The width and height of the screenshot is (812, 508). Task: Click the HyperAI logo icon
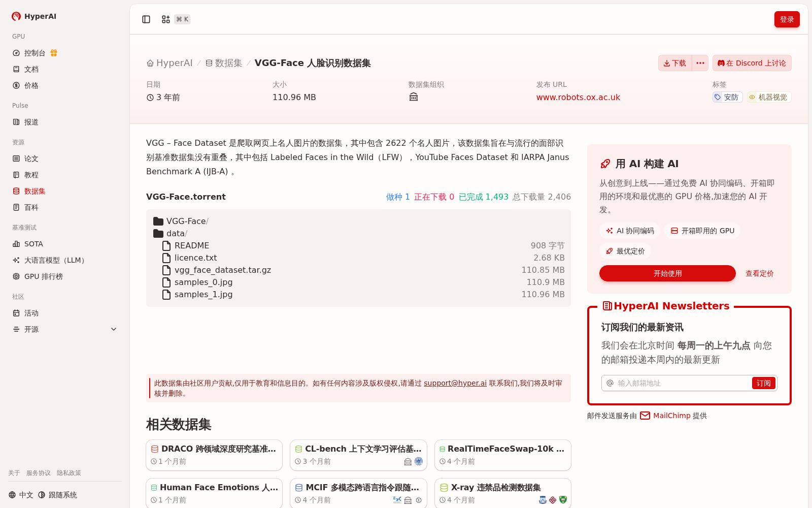(16, 16)
